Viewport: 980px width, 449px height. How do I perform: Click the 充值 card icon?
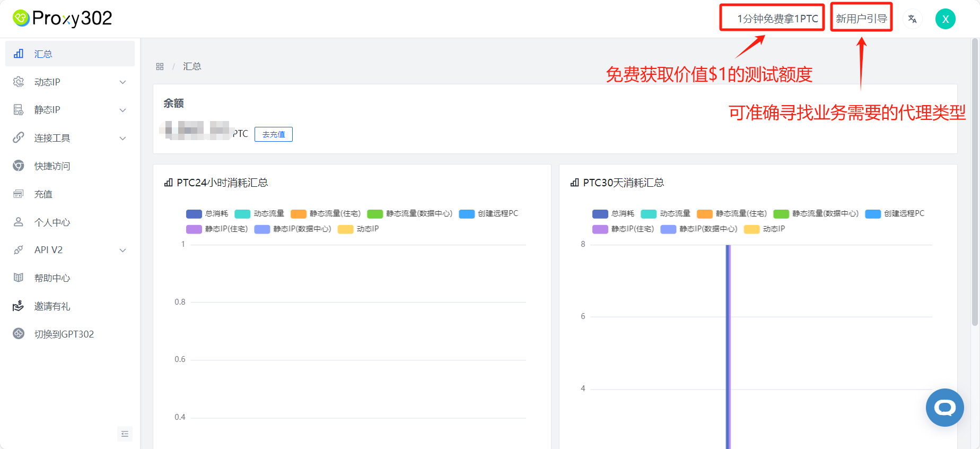click(19, 194)
